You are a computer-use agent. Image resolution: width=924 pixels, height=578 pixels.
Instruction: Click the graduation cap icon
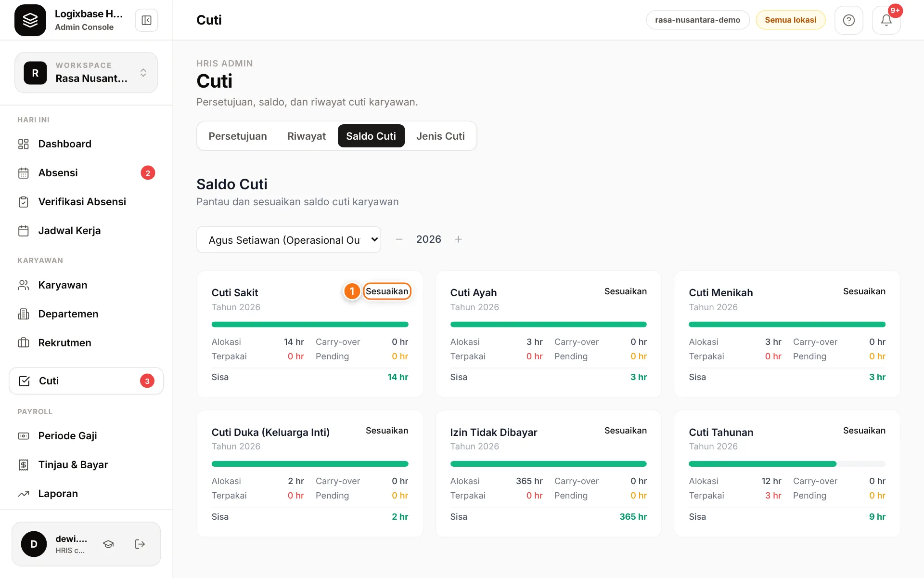(108, 544)
